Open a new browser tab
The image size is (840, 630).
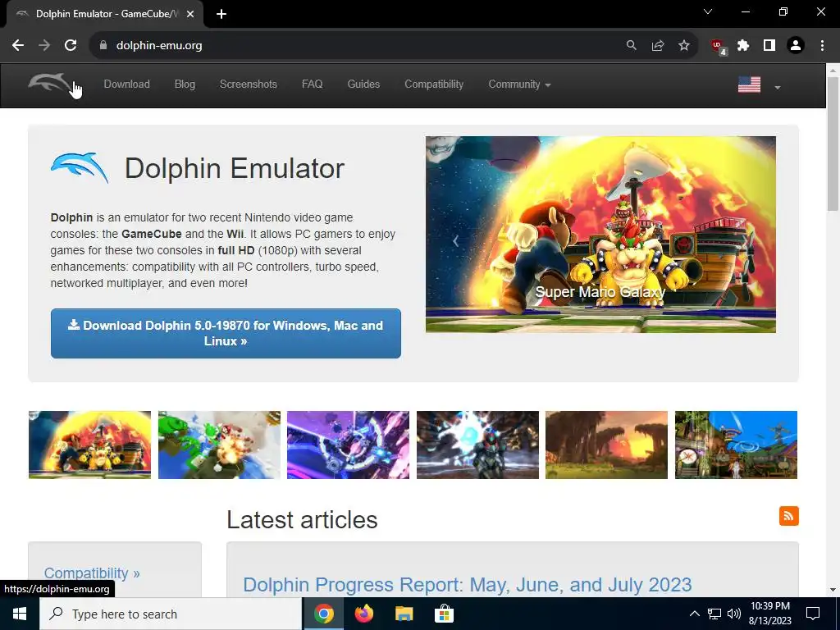pos(221,14)
